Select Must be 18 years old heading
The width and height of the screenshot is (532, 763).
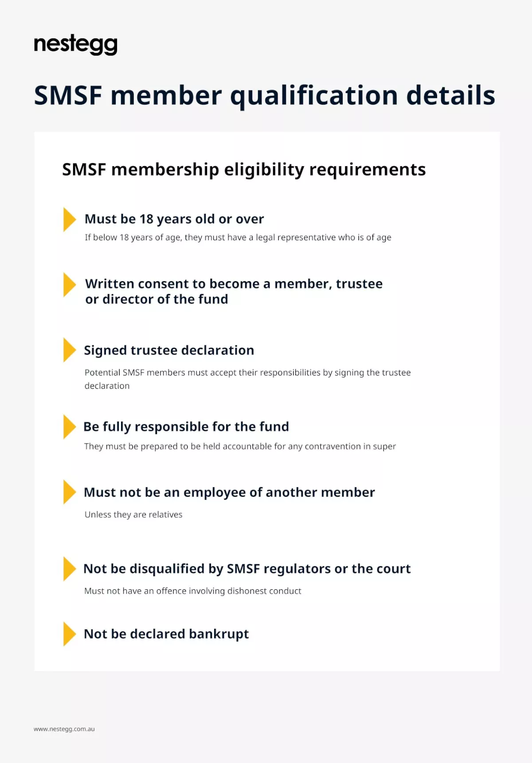click(x=174, y=219)
